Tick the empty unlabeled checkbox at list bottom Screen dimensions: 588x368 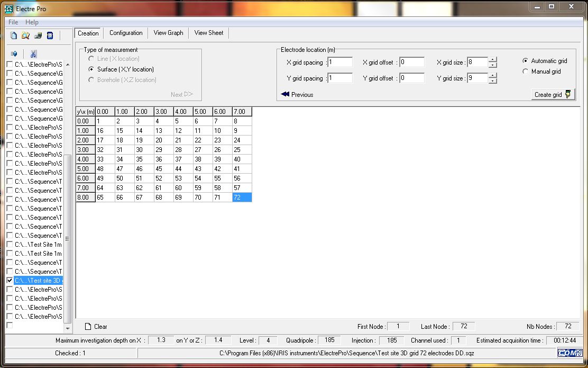10,325
